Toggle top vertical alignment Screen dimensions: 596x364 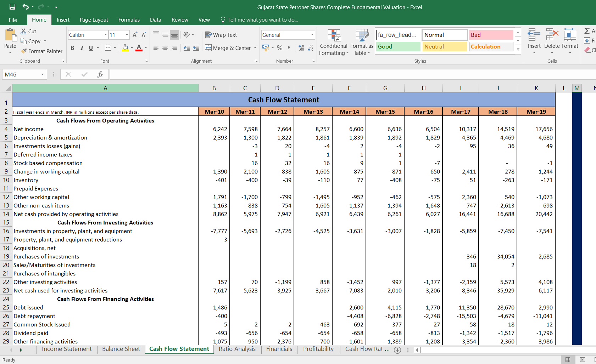156,34
